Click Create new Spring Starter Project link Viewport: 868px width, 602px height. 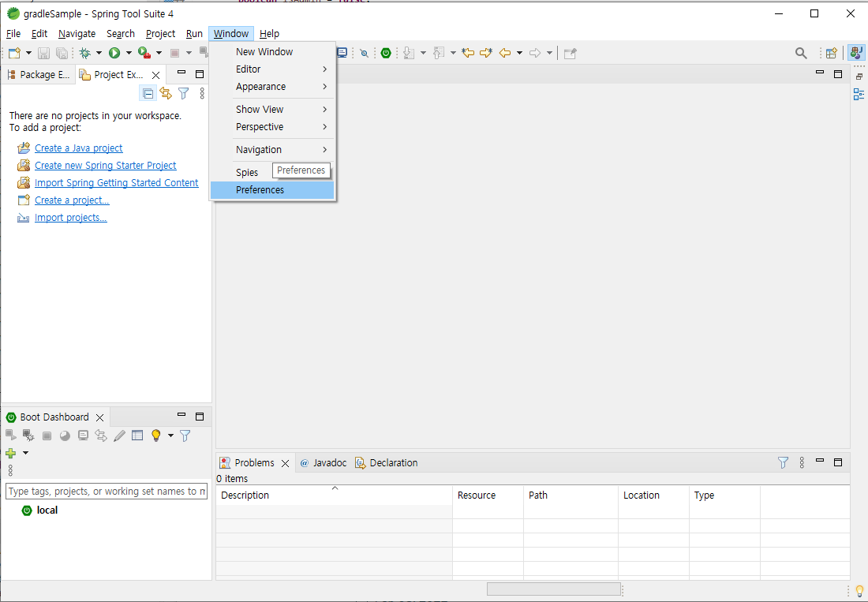(x=105, y=166)
